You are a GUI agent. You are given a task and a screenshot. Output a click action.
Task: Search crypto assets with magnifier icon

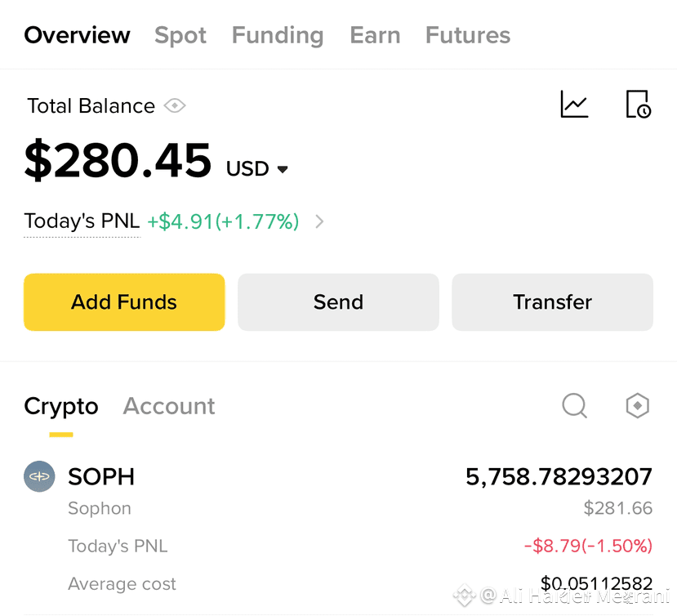click(x=575, y=405)
